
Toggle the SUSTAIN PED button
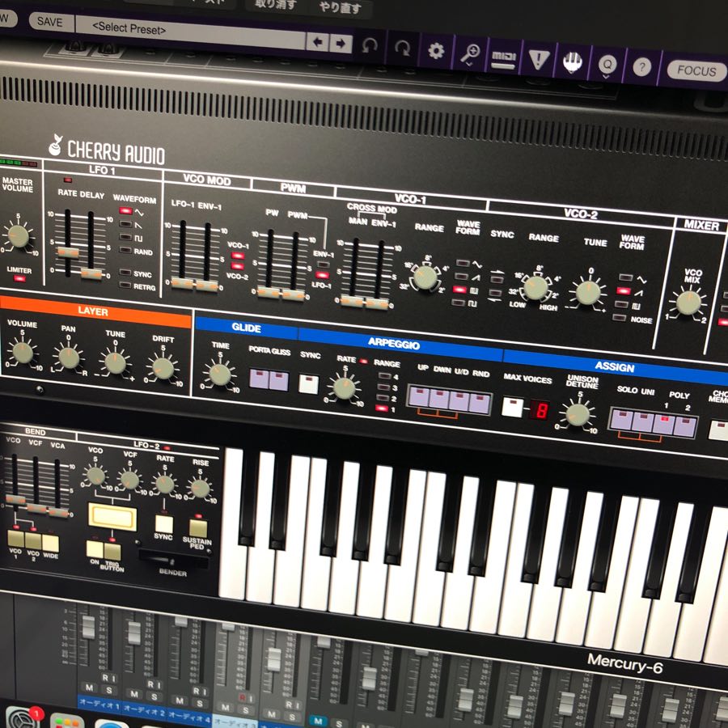coord(198,528)
